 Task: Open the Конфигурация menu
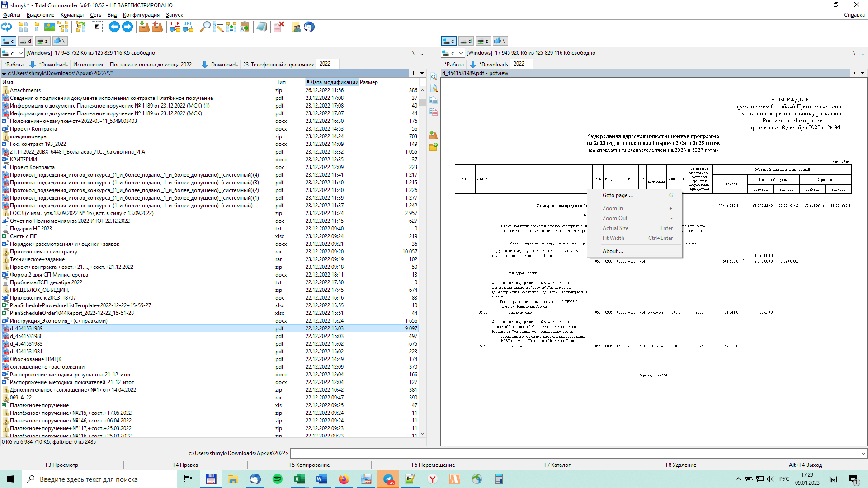[x=141, y=15]
